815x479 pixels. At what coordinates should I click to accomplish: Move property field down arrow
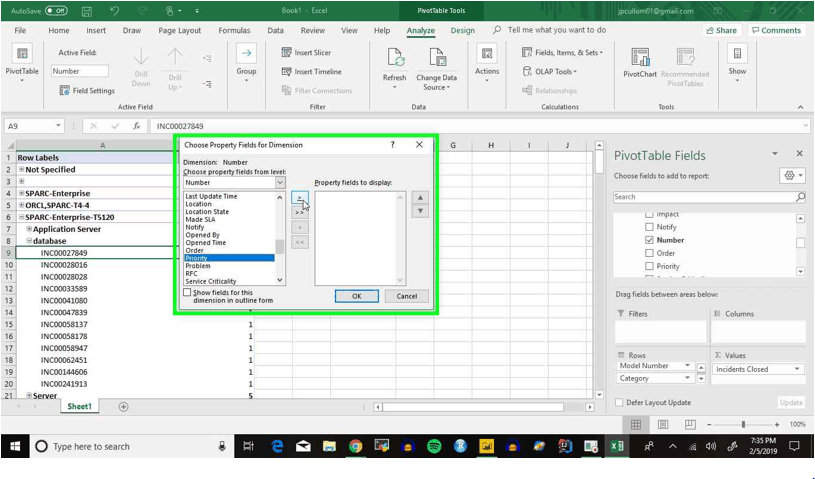420,211
